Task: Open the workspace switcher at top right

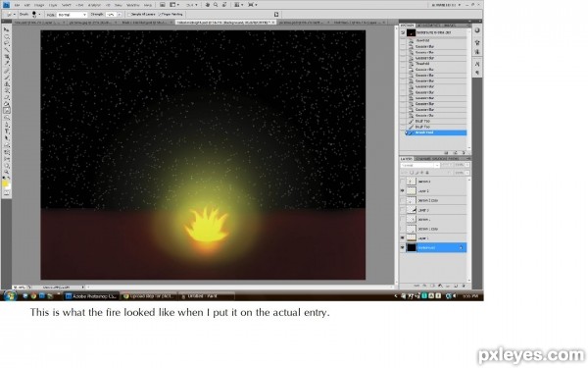Action: [446, 5]
